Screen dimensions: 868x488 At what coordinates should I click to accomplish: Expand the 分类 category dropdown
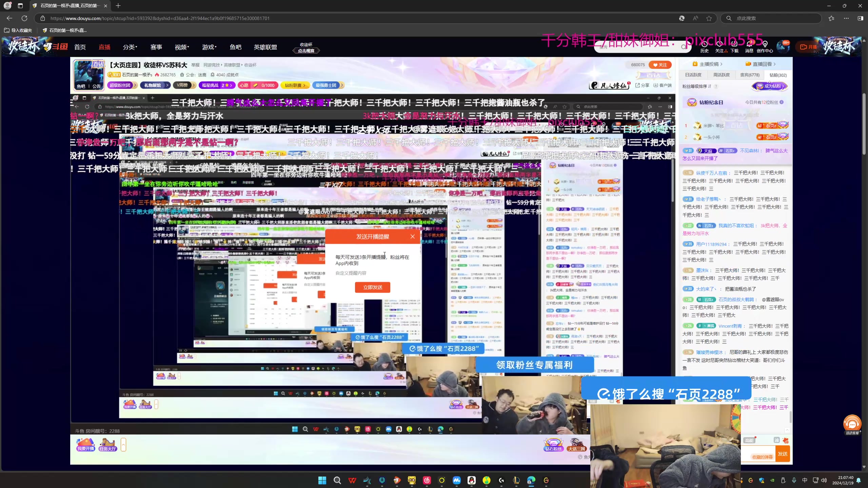coord(130,47)
